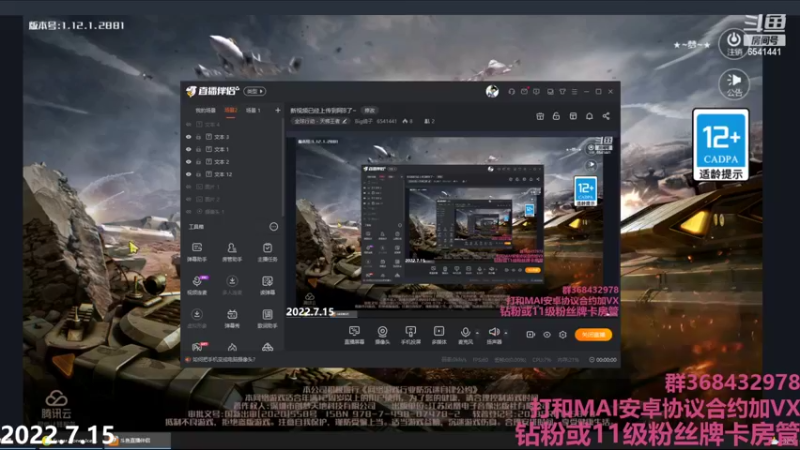Add 直播屏幕 screen capture source
This screenshot has height=450, width=800.
coord(354,335)
